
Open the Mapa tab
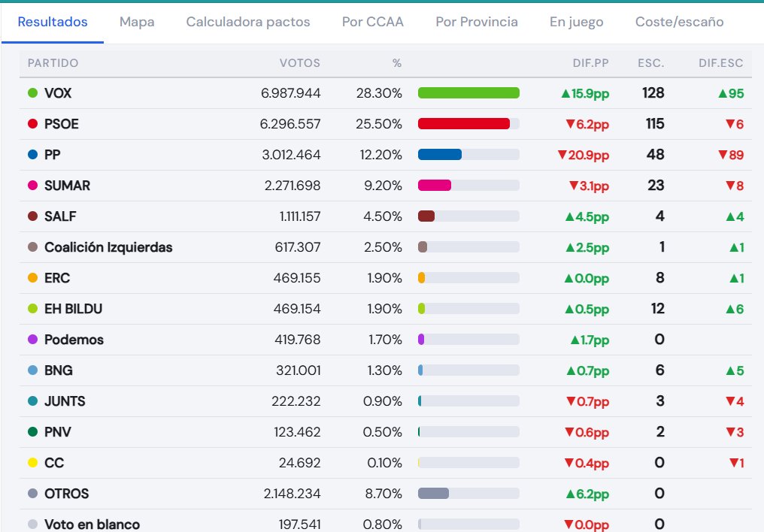137,22
